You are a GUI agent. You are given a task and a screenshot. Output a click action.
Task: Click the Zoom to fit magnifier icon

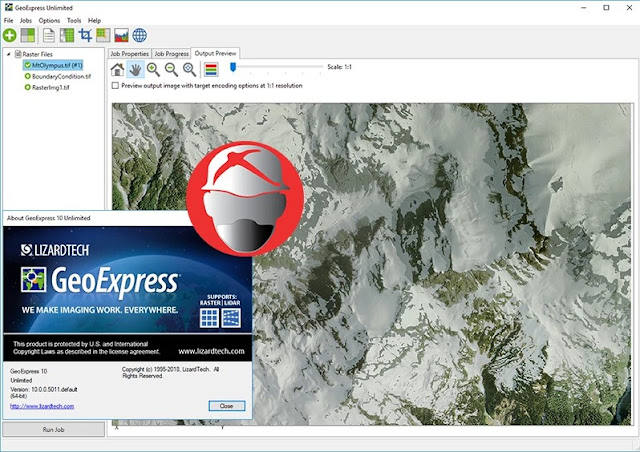coord(189,70)
